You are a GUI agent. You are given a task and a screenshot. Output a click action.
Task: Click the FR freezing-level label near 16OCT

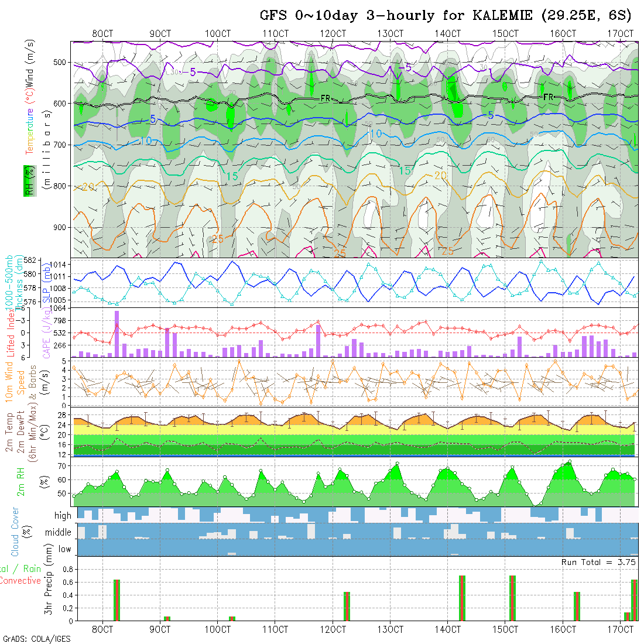[x=549, y=97]
